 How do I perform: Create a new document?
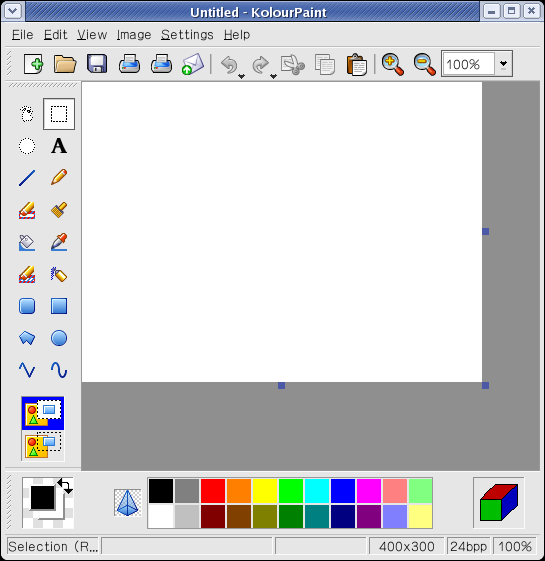33,64
